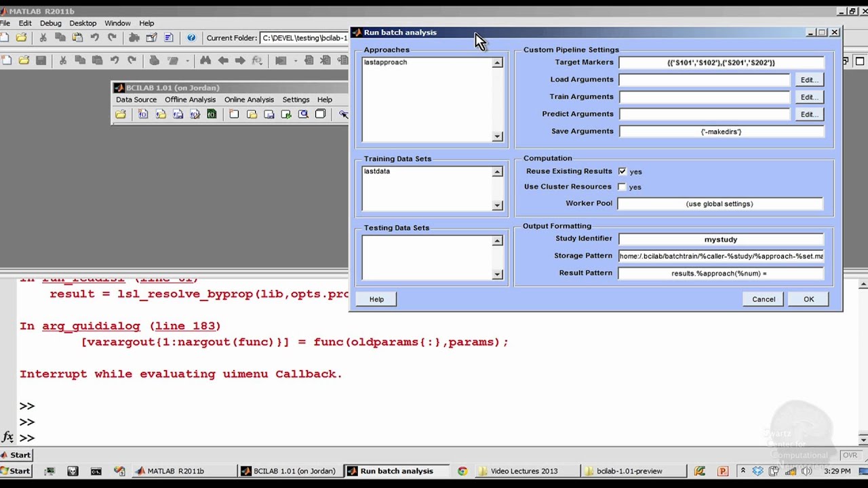This screenshot has width=868, height=488.
Task: Click the up arrow of the Approaches list scrollbar
Action: (x=497, y=63)
